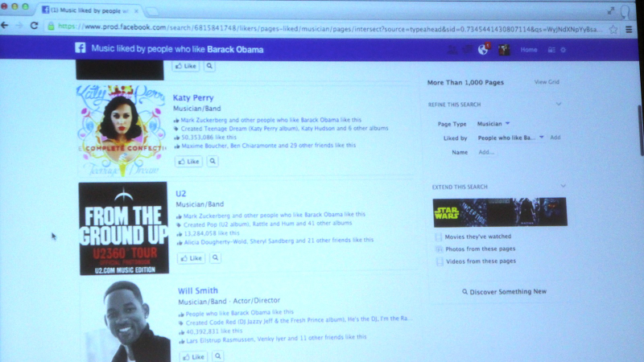Click Katy Perry's 50,353,086 like this

point(208,137)
